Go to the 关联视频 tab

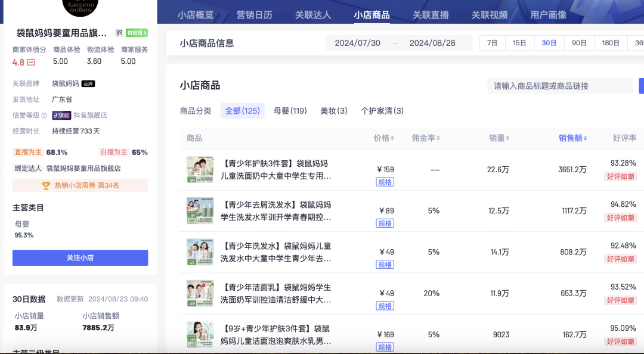pyautogui.click(x=489, y=15)
